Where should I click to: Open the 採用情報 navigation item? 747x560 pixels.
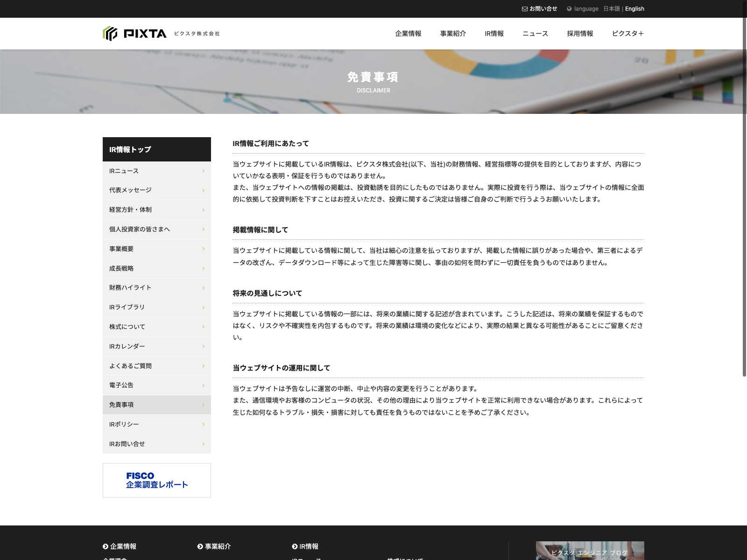click(x=580, y=34)
